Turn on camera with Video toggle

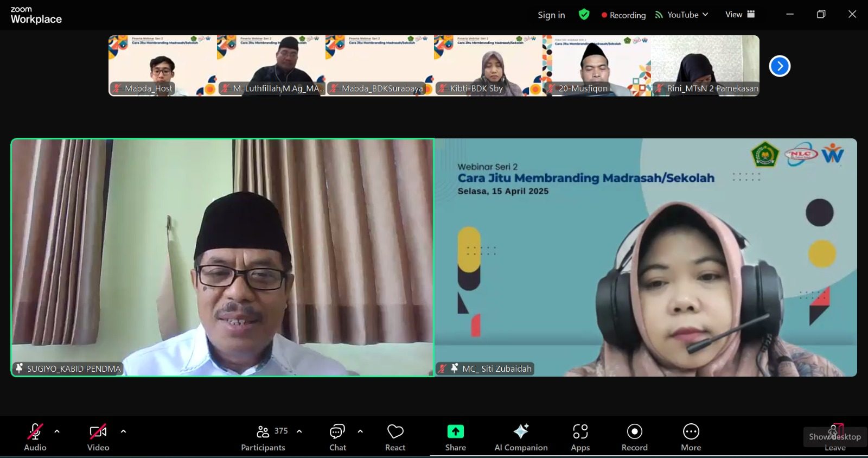(98, 437)
